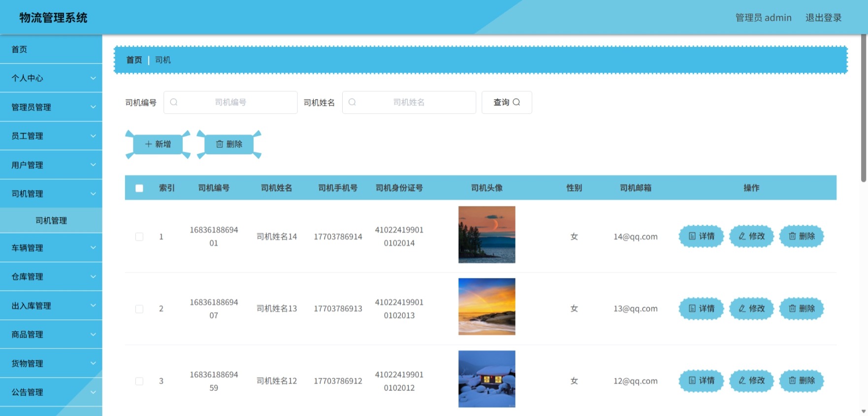Click the plus icon on the 新增 button
868x416 pixels.
148,144
